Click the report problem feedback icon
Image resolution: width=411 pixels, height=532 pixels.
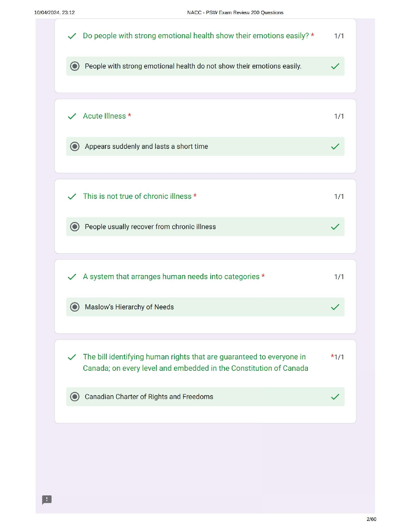[x=47, y=499]
